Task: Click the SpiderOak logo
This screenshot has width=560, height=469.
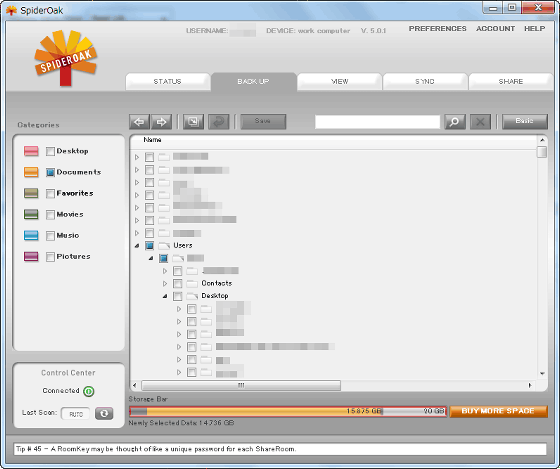Action: [65, 58]
